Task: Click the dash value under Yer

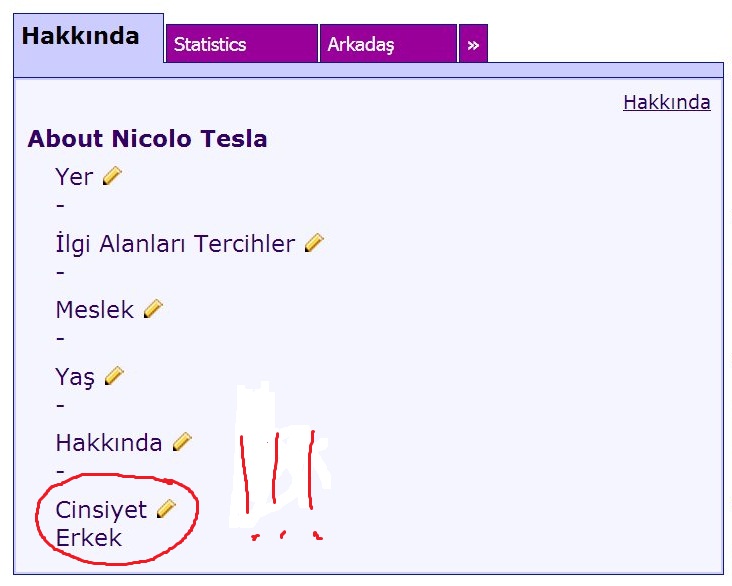Action: pyautogui.click(x=60, y=205)
